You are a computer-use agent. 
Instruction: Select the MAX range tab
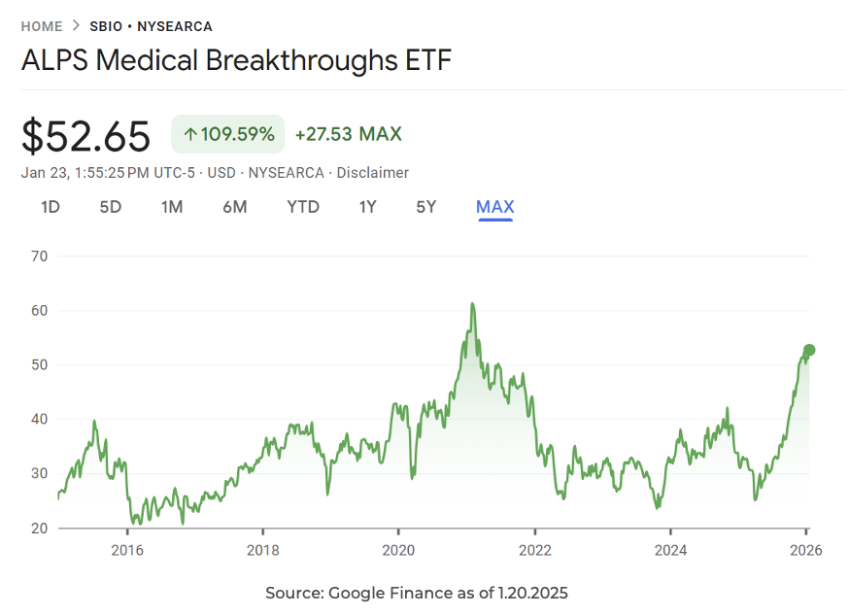click(x=494, y=207)
